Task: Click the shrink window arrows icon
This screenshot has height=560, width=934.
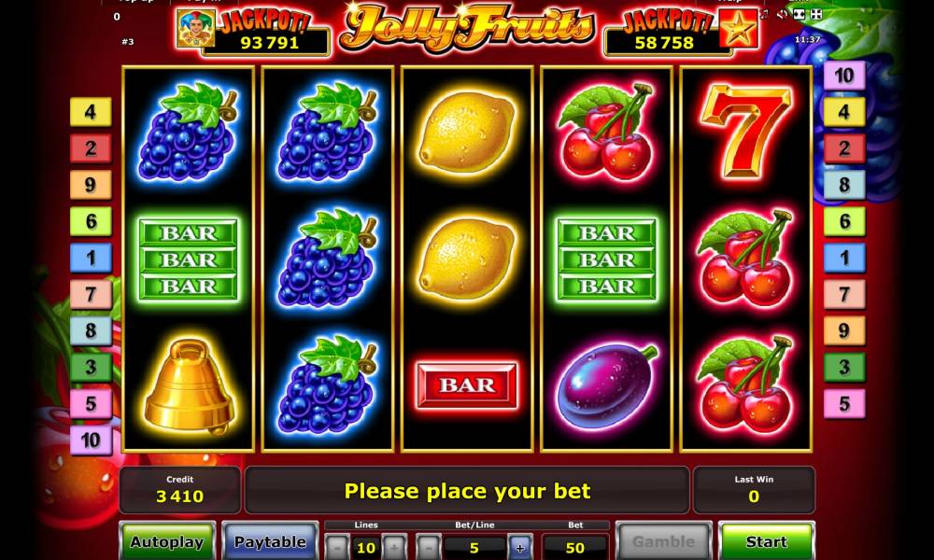Action: [x=816, y=14]
